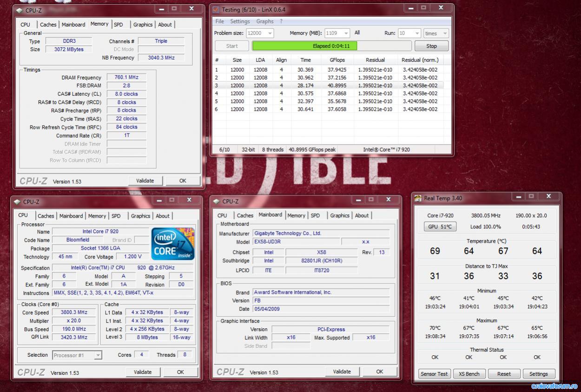Select LinX result row with 40.8995 GFlops
Image resolution: width=581 pixels, height=392 pixels.
328,86
